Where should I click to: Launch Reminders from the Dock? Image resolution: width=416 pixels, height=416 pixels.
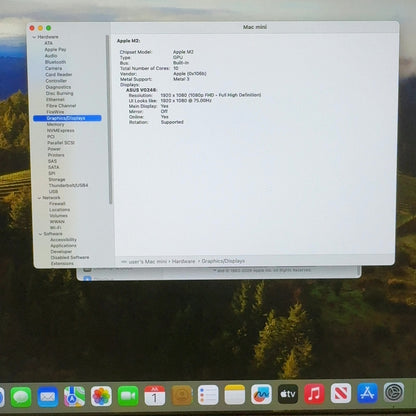click(x=208, y=395)
